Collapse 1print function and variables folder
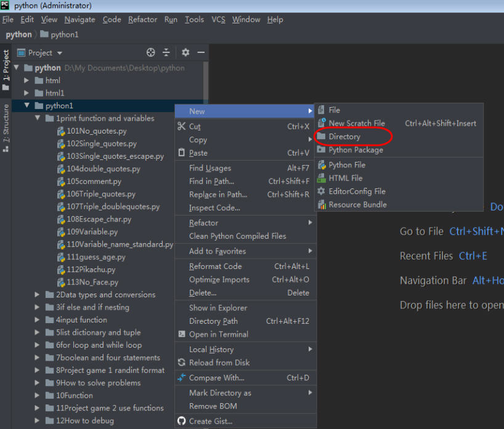The image size is (504, 429). tap(38, 118)
